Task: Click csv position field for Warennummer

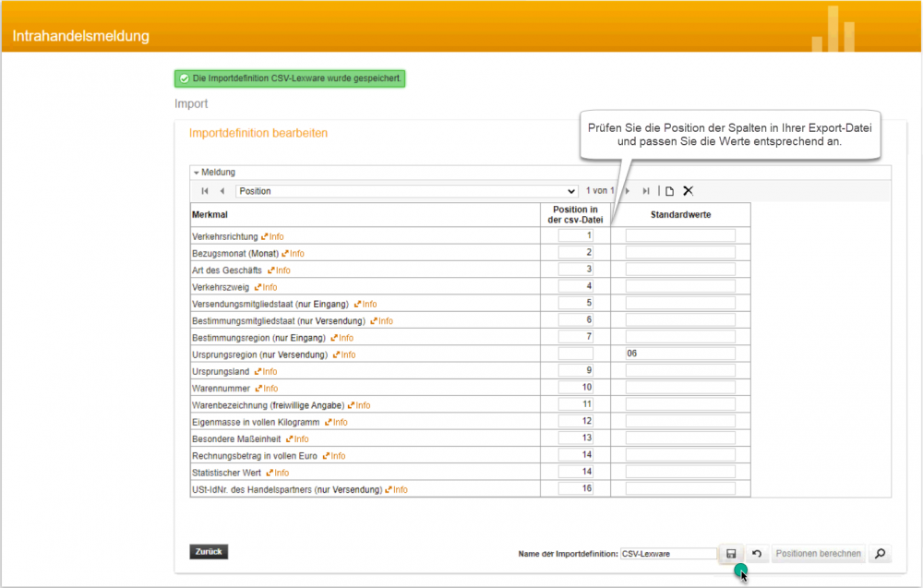Action: point(576,388)
